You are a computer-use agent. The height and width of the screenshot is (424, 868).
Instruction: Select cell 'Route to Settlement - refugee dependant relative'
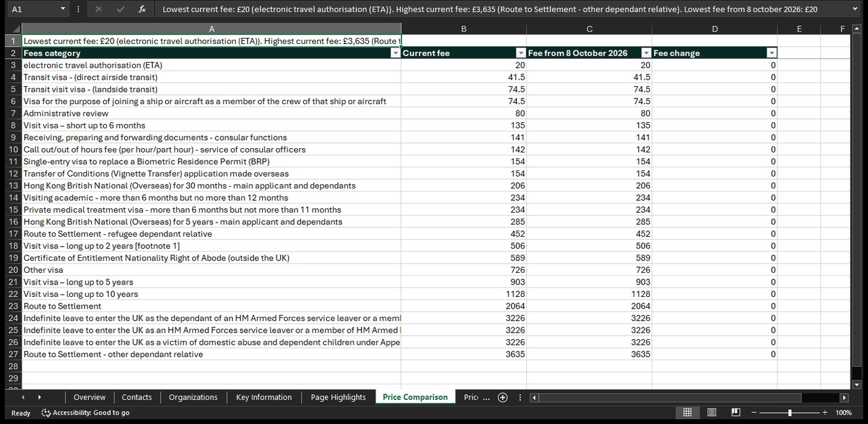(x=211, y=234)
